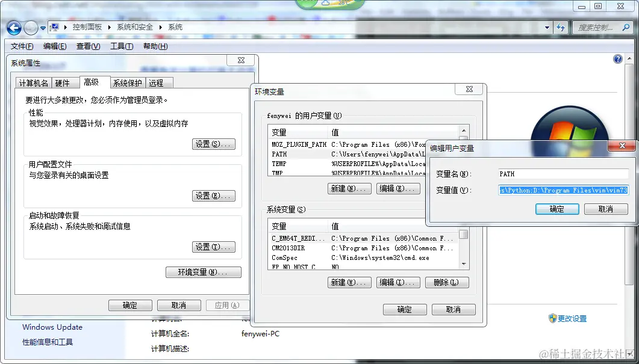Open the recent pages dropdown chevron
Image resolution: width=639 pixels, height=364 pixels.
pos(42,28)
